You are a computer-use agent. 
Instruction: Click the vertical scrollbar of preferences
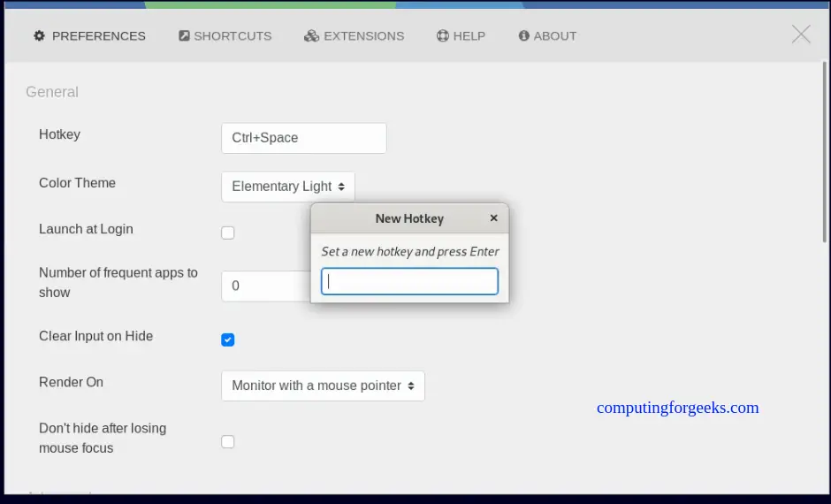825,151
